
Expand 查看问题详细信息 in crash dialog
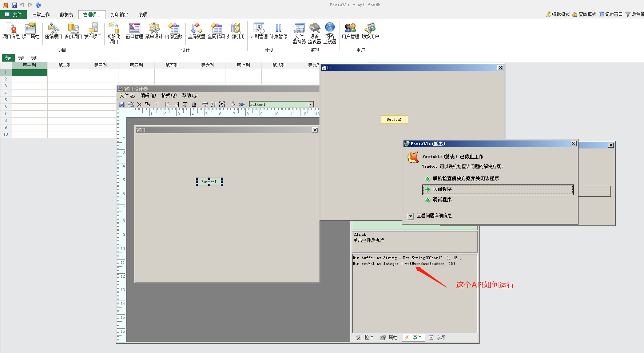[x=411, y=216]
